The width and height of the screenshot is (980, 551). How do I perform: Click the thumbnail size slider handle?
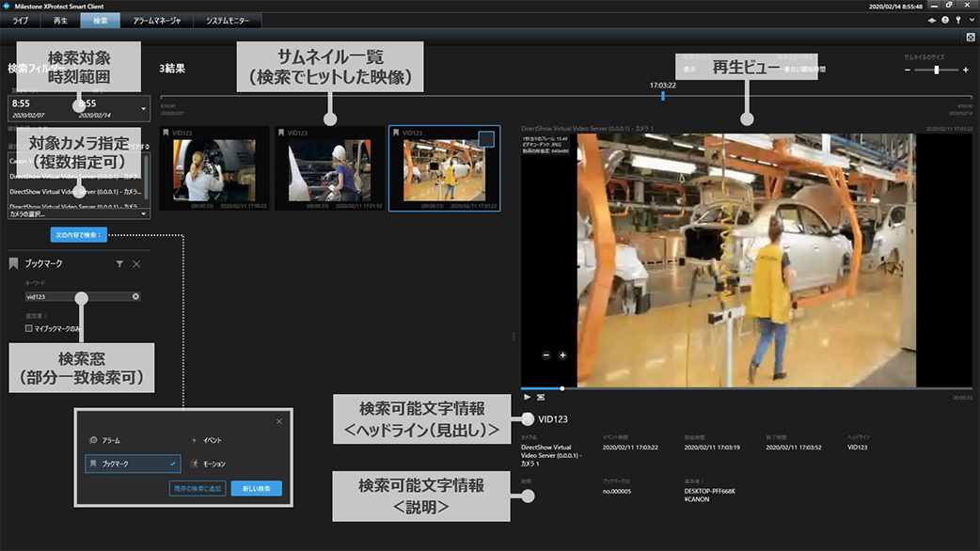pyautogui.click(x=936, y=70)
